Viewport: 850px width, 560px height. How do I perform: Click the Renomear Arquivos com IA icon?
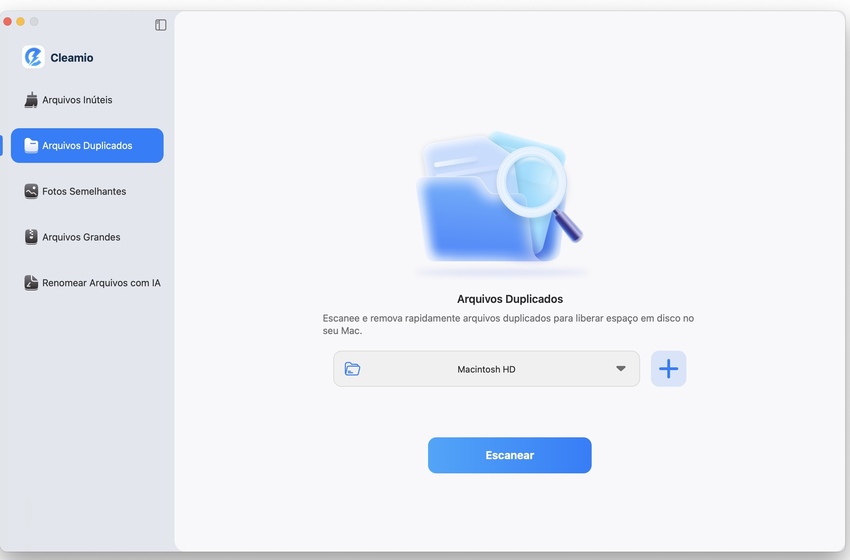(x=31, y=282)
